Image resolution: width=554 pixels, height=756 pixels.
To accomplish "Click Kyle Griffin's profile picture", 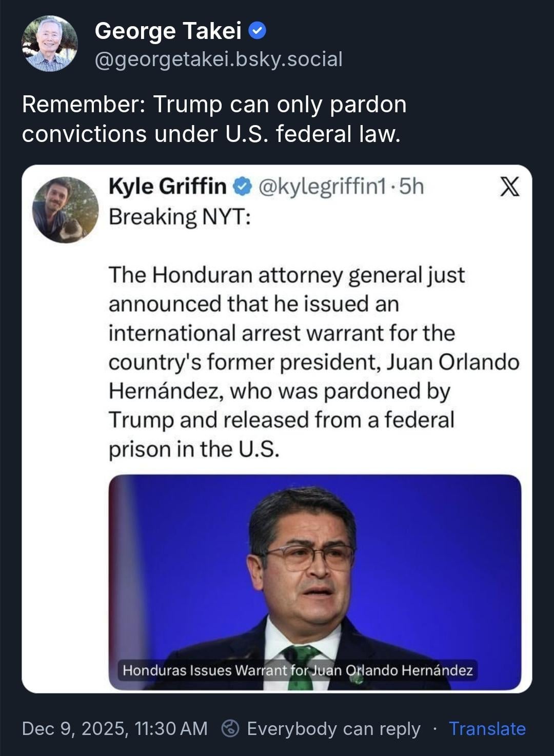I will tap(65, 210).
